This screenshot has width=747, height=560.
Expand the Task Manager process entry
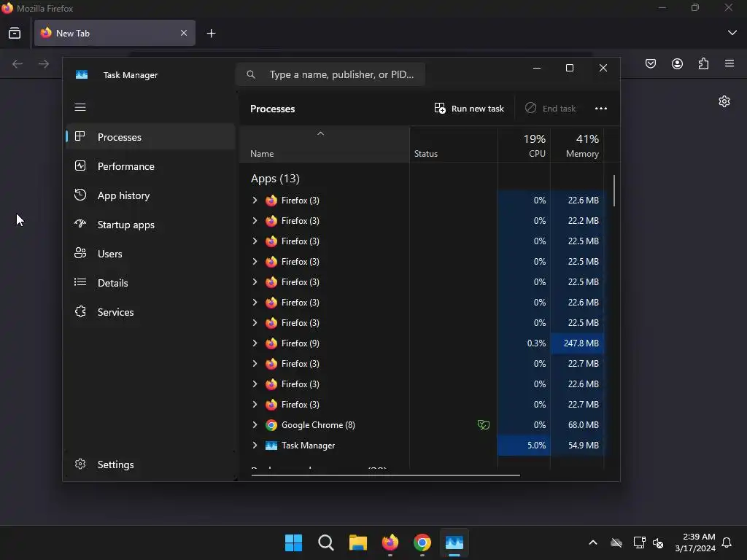(255, 446)
